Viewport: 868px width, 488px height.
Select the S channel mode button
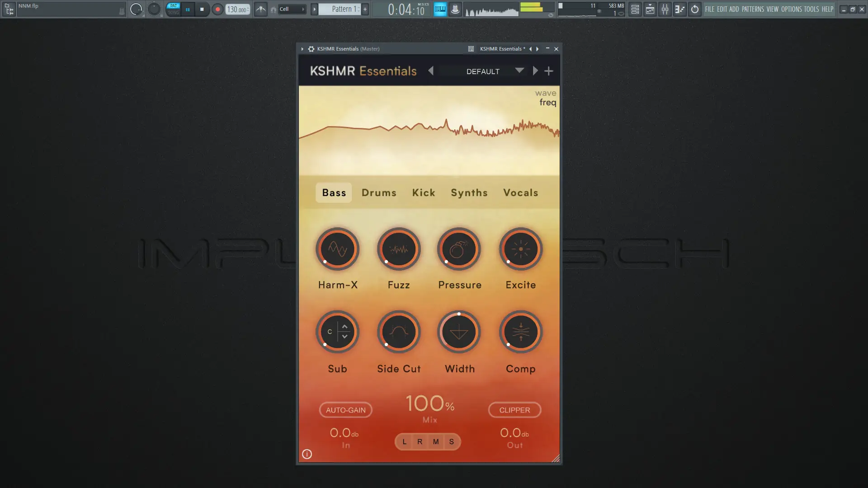(452, 441)
